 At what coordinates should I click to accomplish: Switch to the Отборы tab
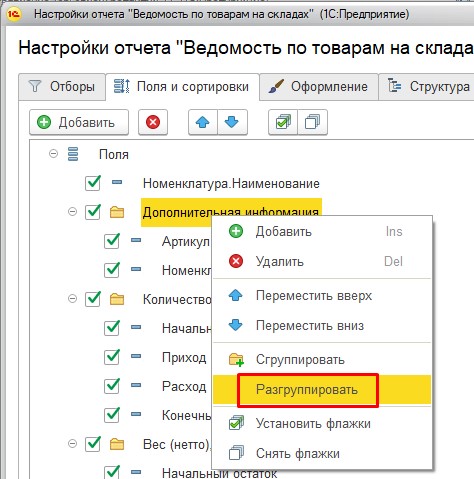click(x=62, y=87)
